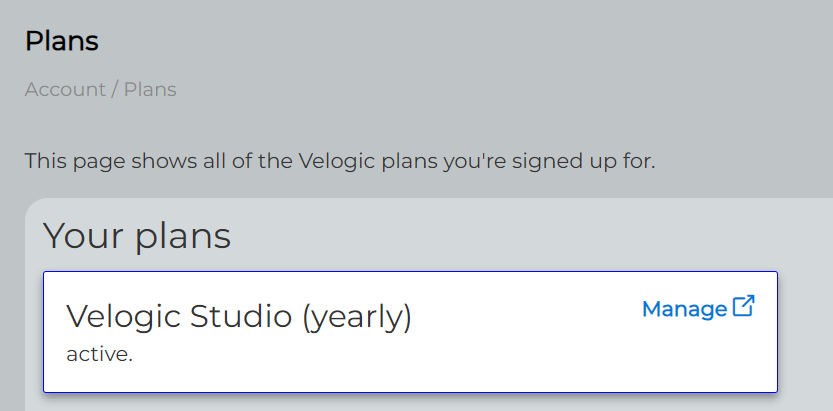Click the page background right of Plans heading
833x411 pixels.
[425, 41]
